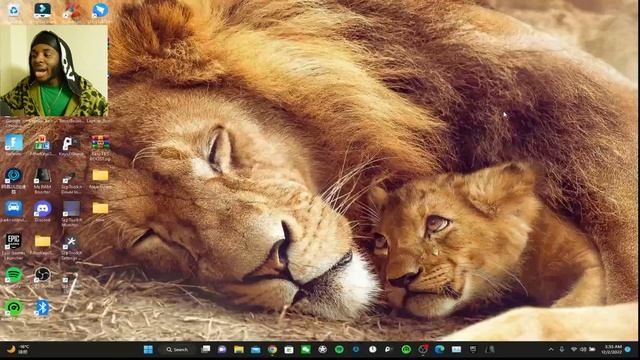Select the blue car icon shortcut
This screenshot has width=640, height=360.
coord(14,209)
